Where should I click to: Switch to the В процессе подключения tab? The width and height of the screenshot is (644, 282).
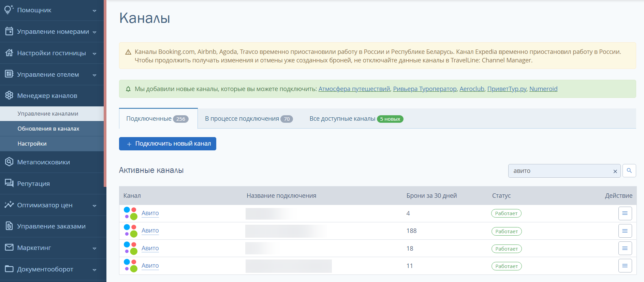click(x=249, y=119)
